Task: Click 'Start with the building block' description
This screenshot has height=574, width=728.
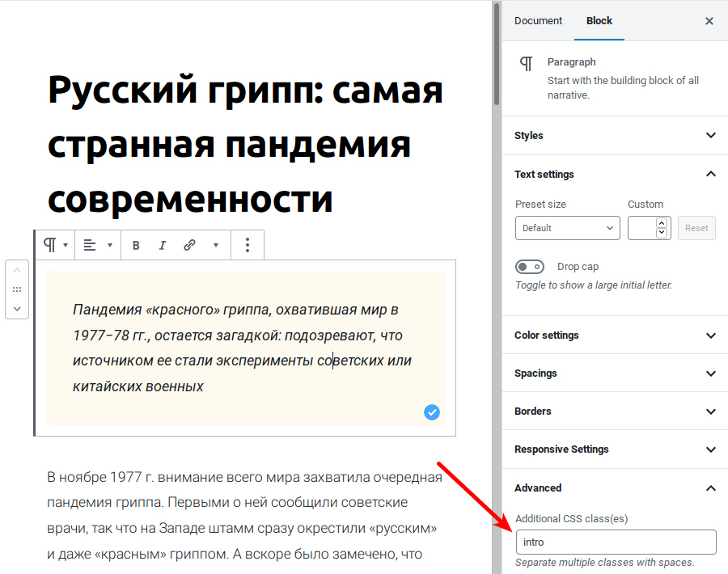Action: 623,87
